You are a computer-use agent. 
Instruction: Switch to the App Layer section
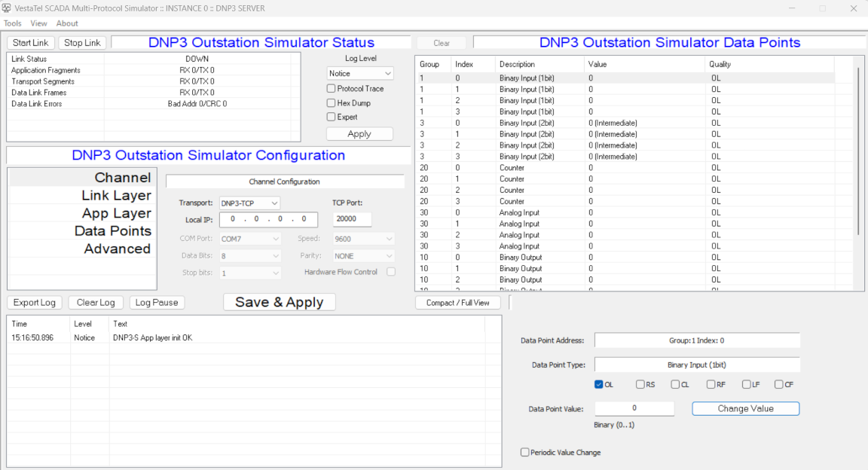click(x=116, y=213)
